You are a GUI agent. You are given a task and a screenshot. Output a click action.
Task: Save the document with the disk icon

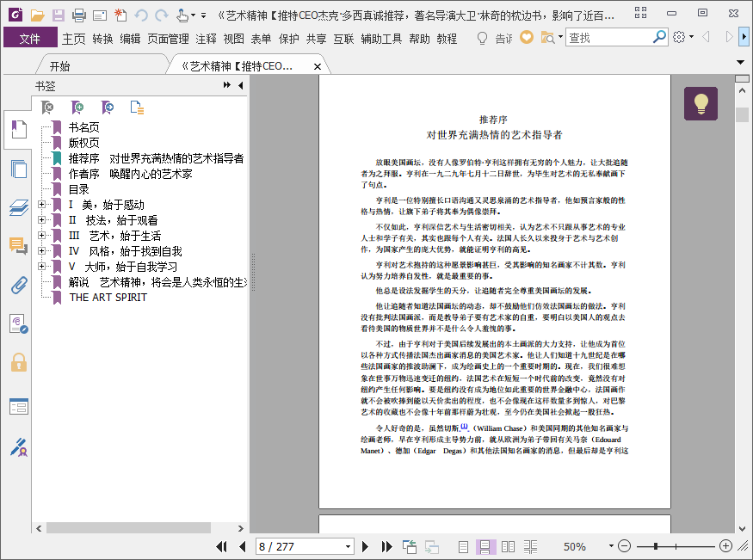(x=59, y=15)
